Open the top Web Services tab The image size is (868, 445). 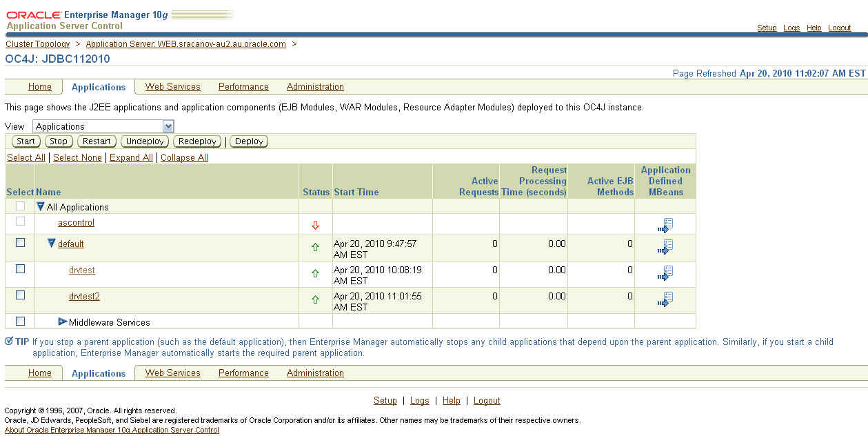(172, 86)
